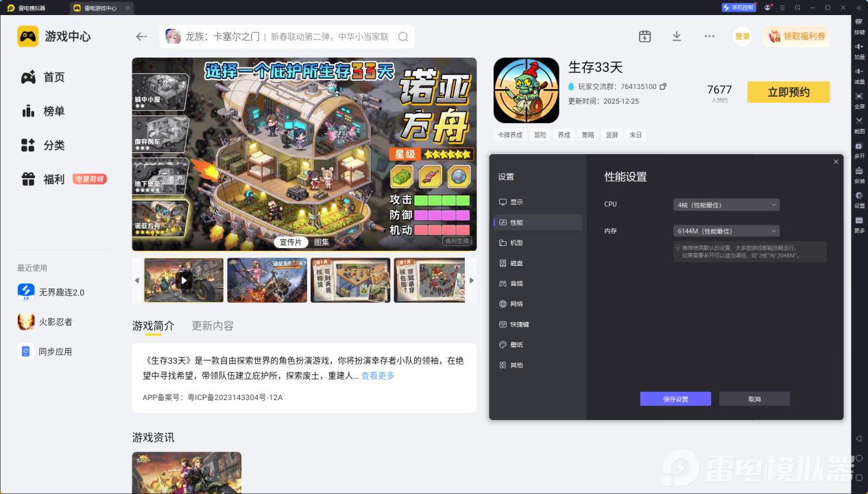Click the 登录 login button
Screen dimensions: 868x494
743,36
